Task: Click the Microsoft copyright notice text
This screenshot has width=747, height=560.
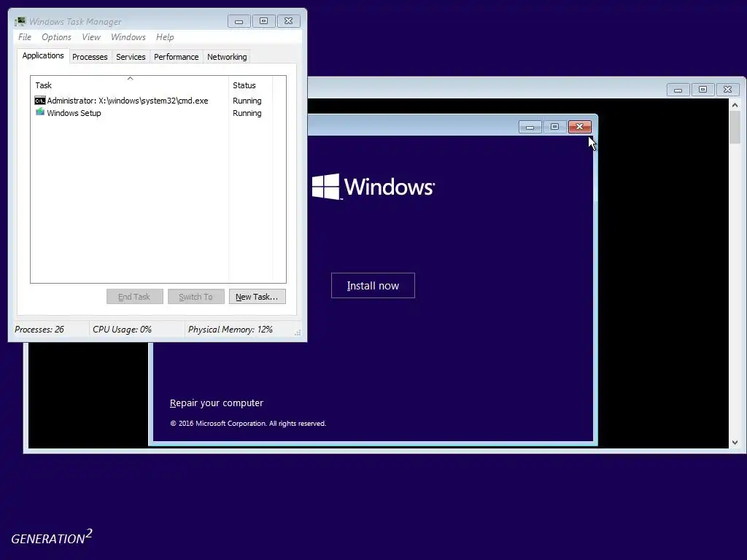Action: click(x=248, y=424)
